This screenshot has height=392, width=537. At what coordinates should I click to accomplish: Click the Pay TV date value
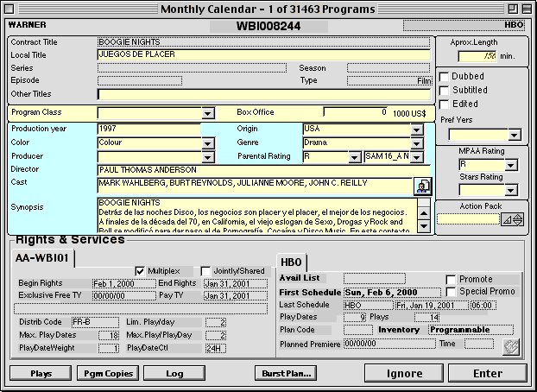coord(236,295)
